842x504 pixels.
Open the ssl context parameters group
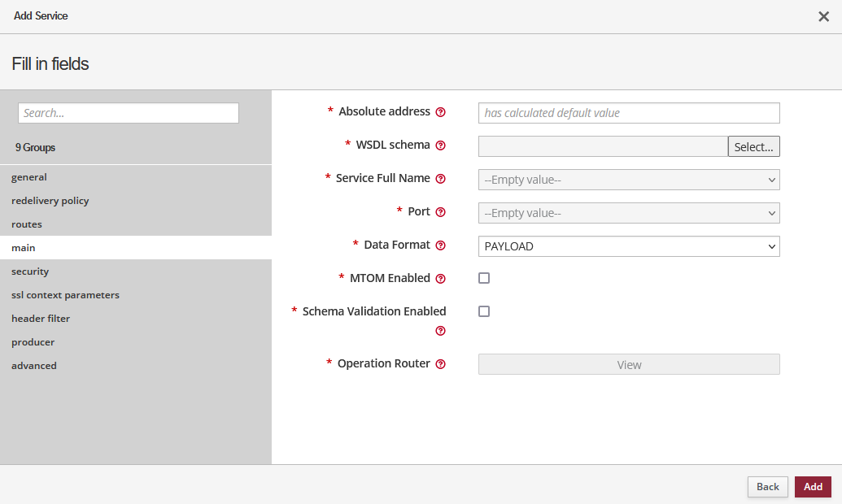point(65,295)
